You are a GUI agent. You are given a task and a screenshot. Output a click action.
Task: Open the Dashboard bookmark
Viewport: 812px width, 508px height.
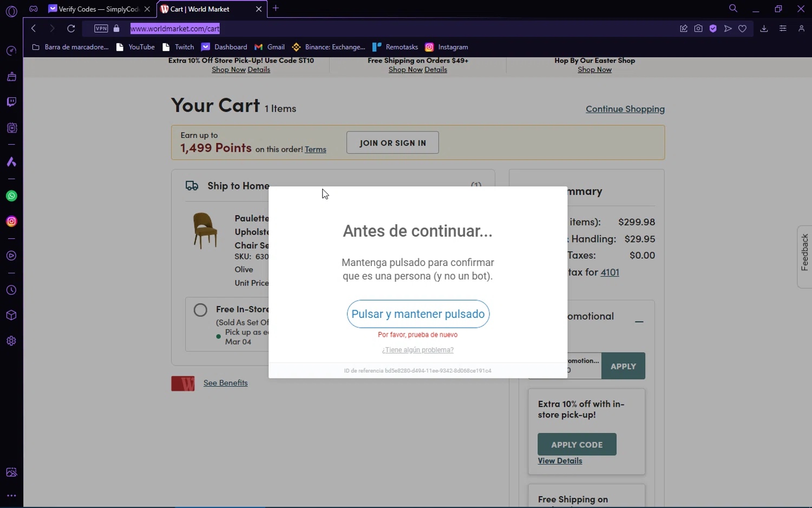pyautogui.click(x=224, y=47)
